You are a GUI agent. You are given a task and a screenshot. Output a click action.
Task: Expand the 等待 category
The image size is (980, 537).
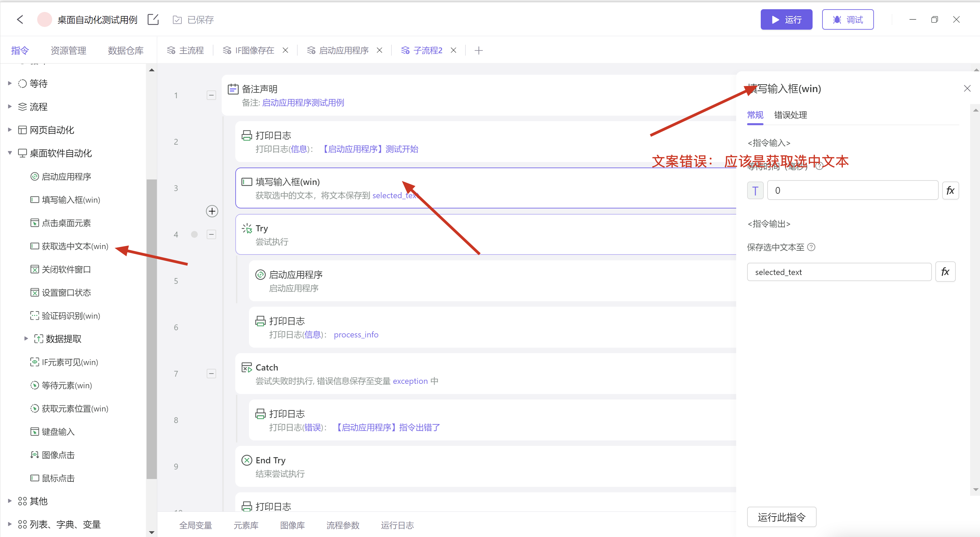point(10,83)
